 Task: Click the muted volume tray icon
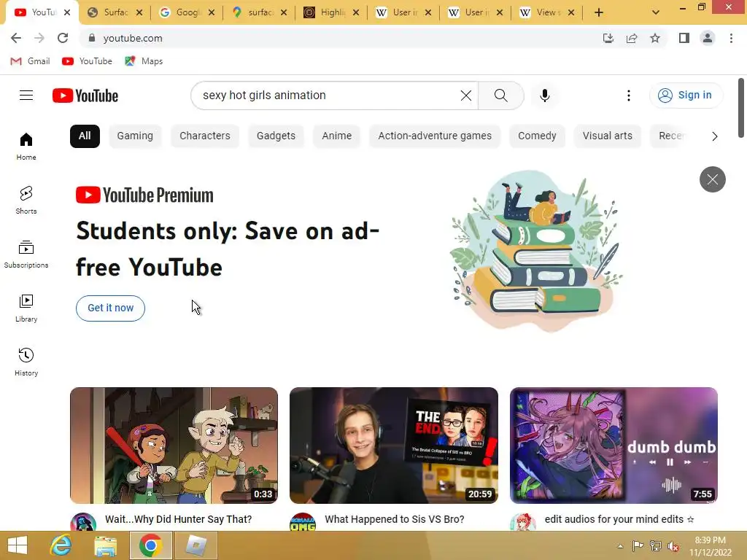pos(673,546)
